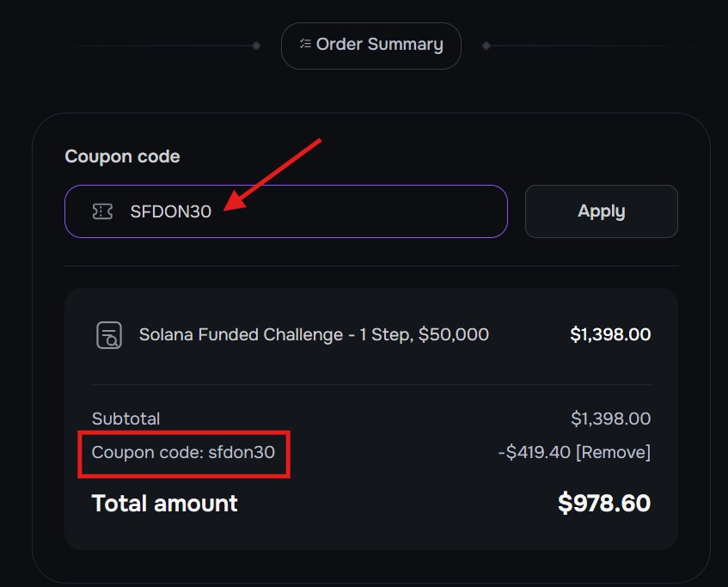The image size is (728, 587).
Task: Click the Coupon code section heading
Action: [x=122, y=156]
